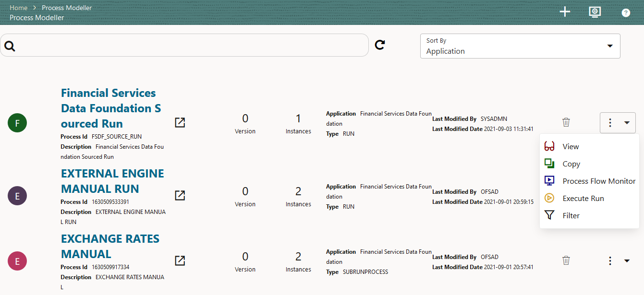Screen dimensions: 644x295
Task: Click the Filter funnel icon
Action: tap(550, 215)
